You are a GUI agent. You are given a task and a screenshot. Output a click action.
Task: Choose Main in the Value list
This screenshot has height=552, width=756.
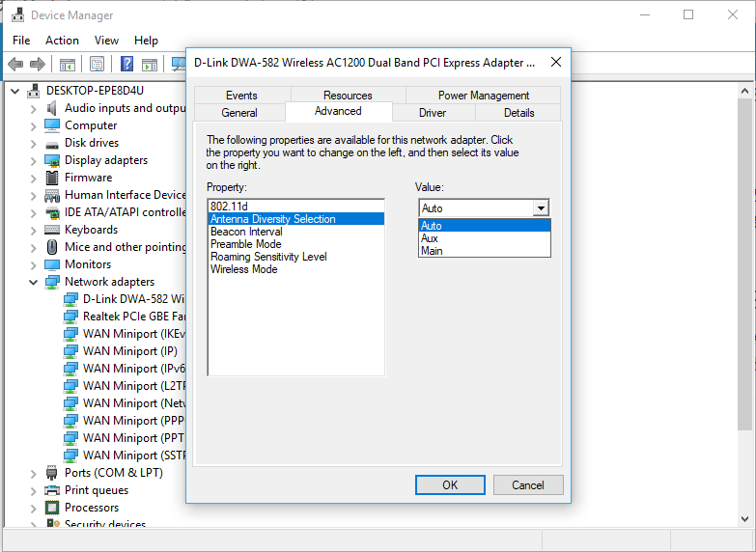(x=485, y=251)
